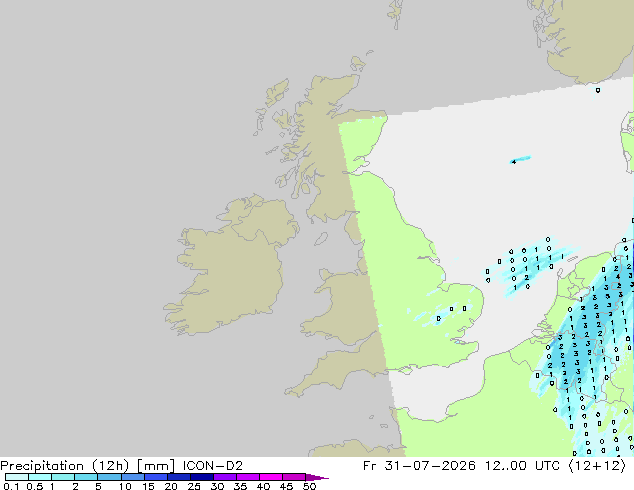The image size is (634, 490).
Task: Click the 50 mm arrow legend tip
Action: 317,477
